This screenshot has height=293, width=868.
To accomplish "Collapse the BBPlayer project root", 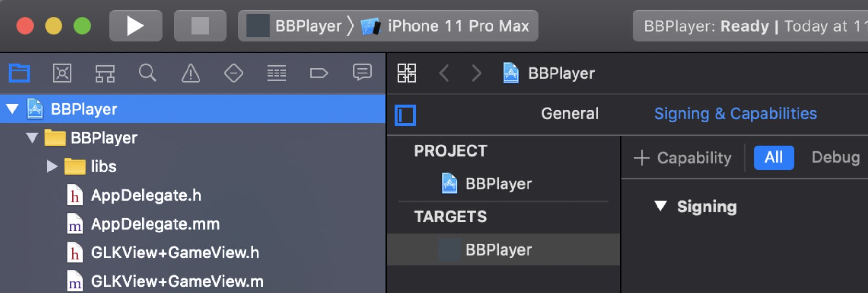I will point(12,109).
